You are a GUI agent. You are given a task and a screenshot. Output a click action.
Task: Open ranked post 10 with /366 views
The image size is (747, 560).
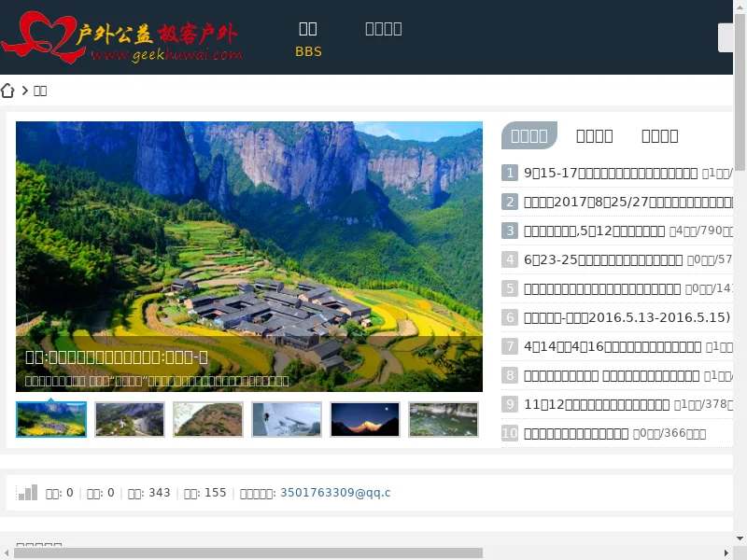[576, 433]
